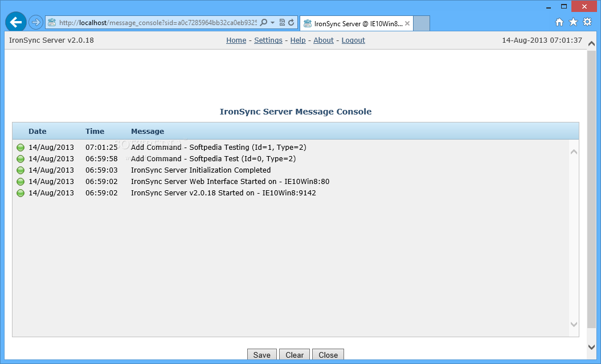Select 'v2.0.18 Started on - IE10Win8:9142' message

tap(223, 193)
